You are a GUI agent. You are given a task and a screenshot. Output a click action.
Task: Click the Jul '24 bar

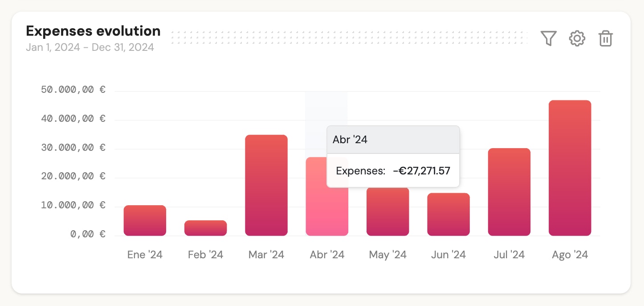[x=509, y=192]
